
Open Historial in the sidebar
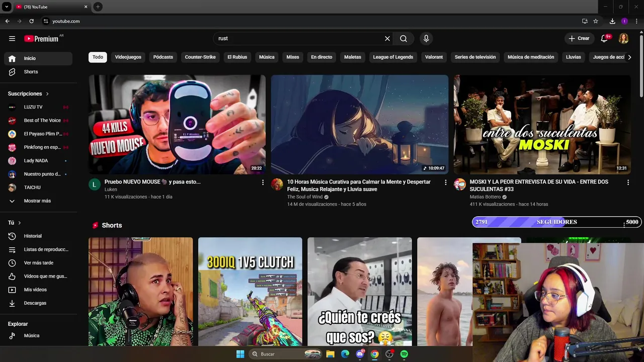(38, 236)
